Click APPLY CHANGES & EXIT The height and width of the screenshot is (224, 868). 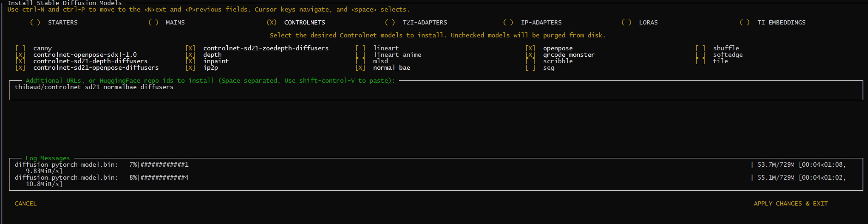(x=790, y=203)
